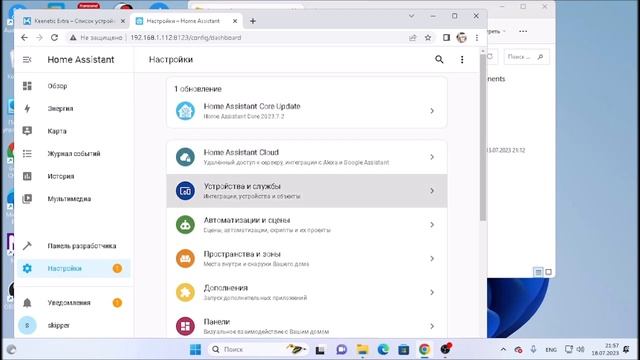The image size is (640, 360).
Task: Open the Мультимедиа media icon
Action: click(27, 199)
